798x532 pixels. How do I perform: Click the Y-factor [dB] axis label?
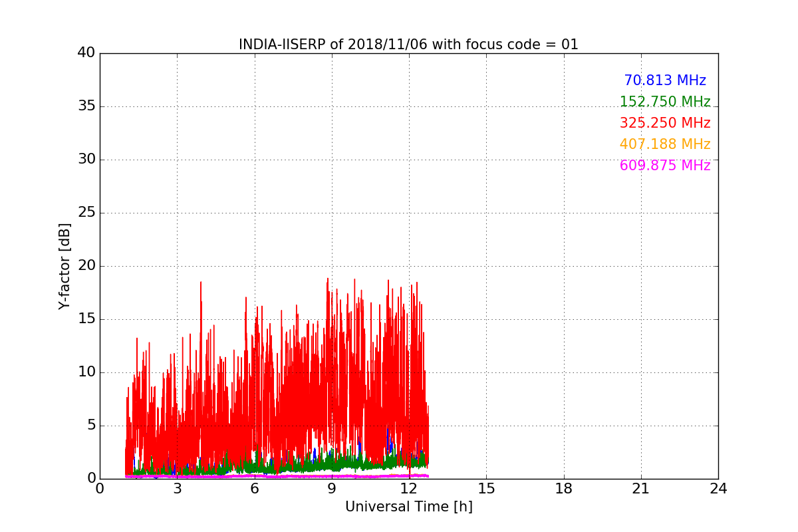[65, 266]
